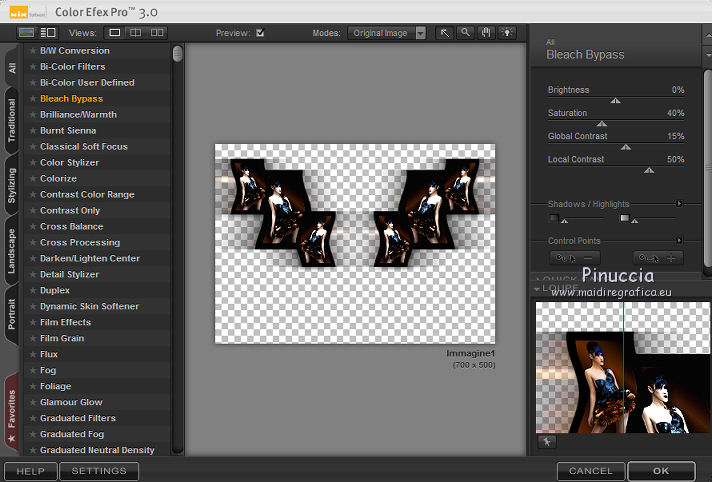Select the hand pan tool
Image resolution: width=712 pixels, height=482 pixels.
(x=486, y=33)
